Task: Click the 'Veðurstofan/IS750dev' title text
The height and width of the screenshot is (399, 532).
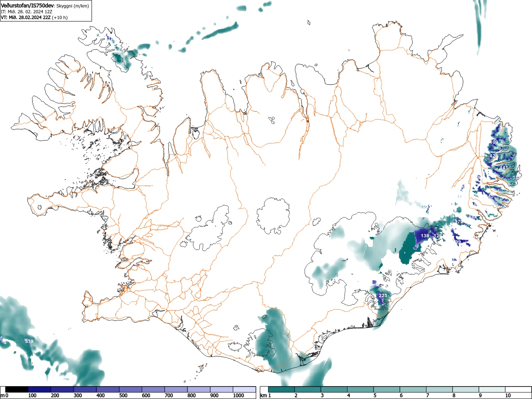Action: click(27, 5)
